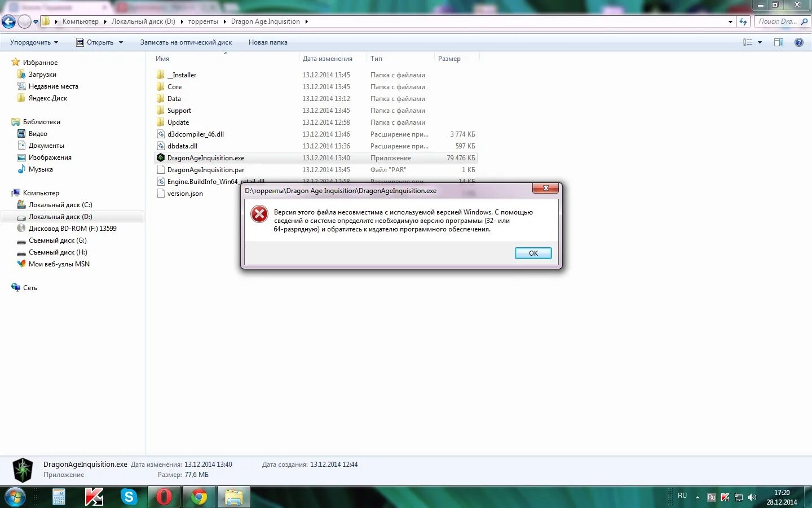Screen dimensions: 812x508
Task: Open the Windows Start menu
Action: (x=15, y=497)
